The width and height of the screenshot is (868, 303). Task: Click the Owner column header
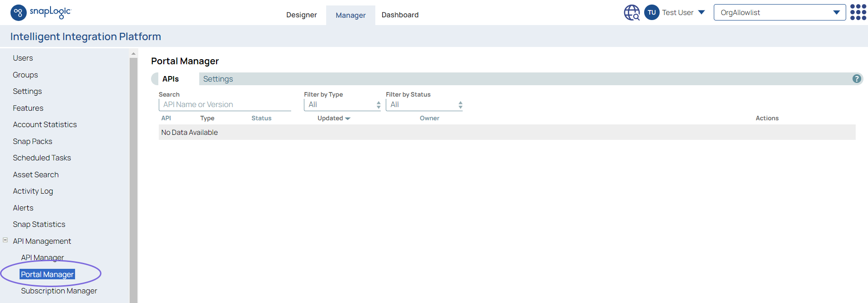tap(429, 118)
